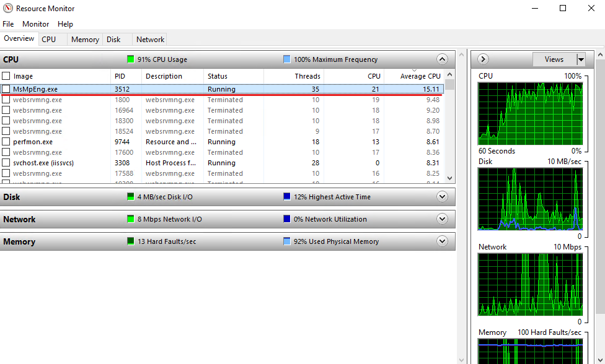Viewport: 605px width, 364px height.
Task: Click the blue Used Physical Memory indicator
Action: (x=286, y=241)
